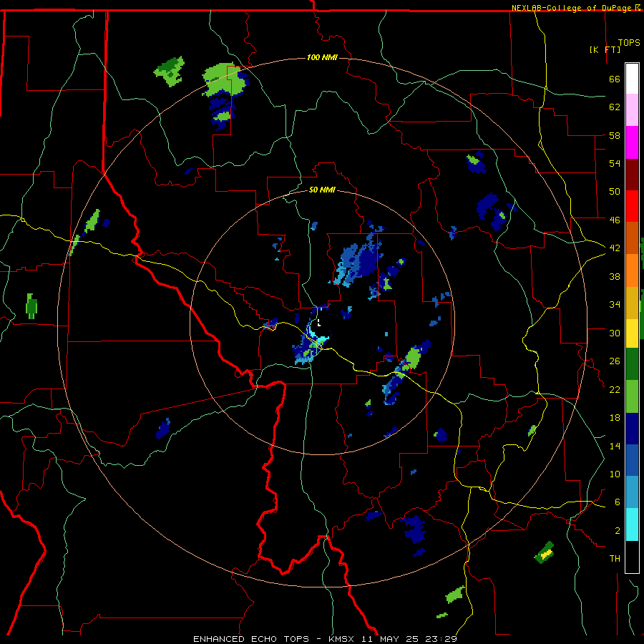Click the 66 legend value
Viewport: 644px width, 644px height.
[x=615, y=79]
